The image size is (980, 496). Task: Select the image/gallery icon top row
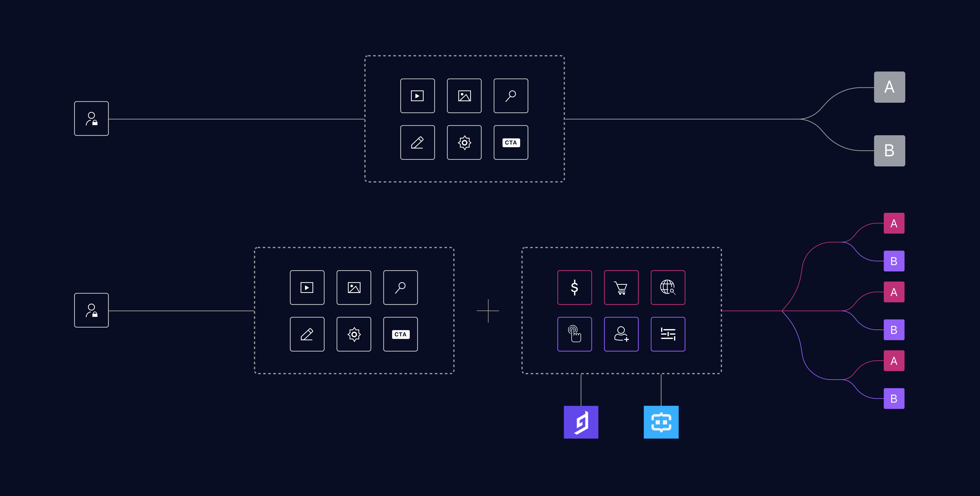(x=464, y=96)
